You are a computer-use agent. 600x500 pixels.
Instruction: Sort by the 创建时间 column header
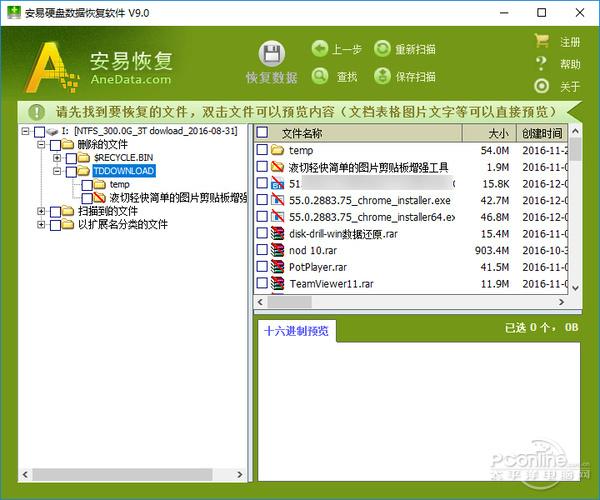(x=542, y=133)
